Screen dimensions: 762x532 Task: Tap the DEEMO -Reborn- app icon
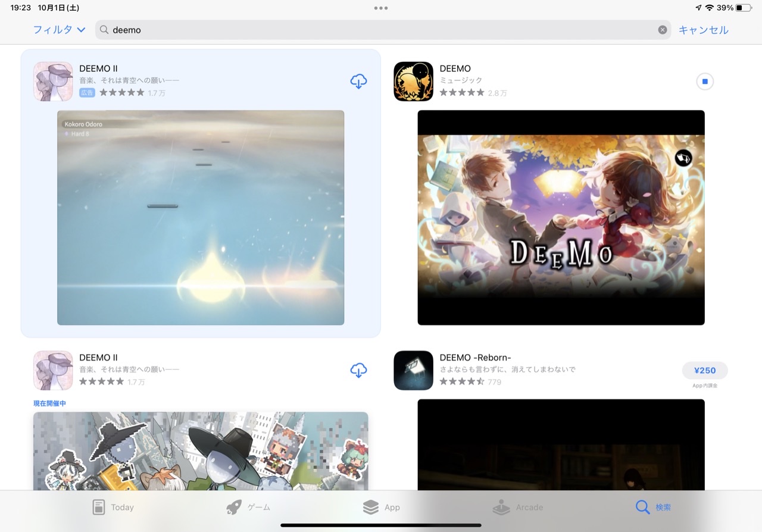point(413,370)
